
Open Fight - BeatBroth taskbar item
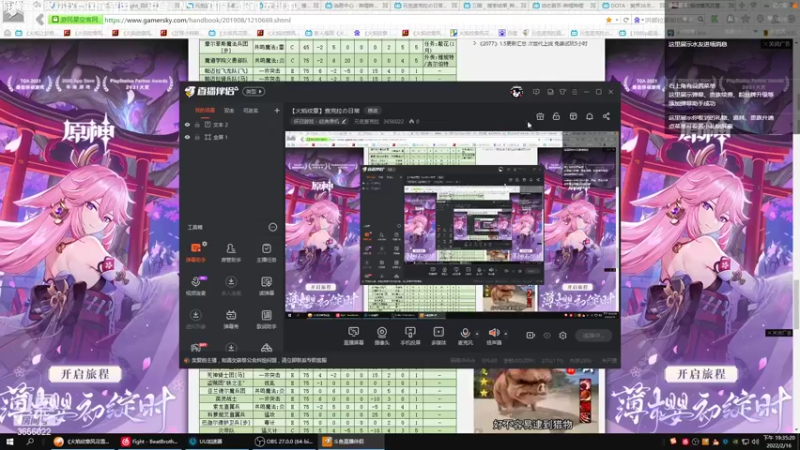[x=150, y=441]
